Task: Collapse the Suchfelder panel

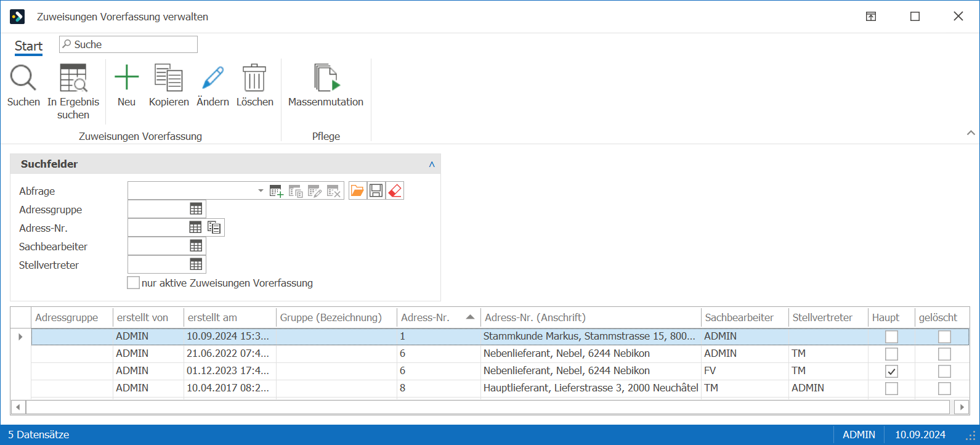Action: (432, 164)
